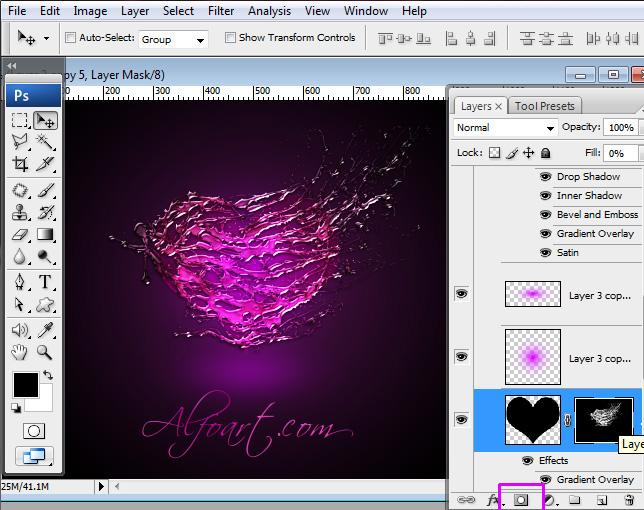Select the Rectangular Marquee tool

[x=20, y=120]
